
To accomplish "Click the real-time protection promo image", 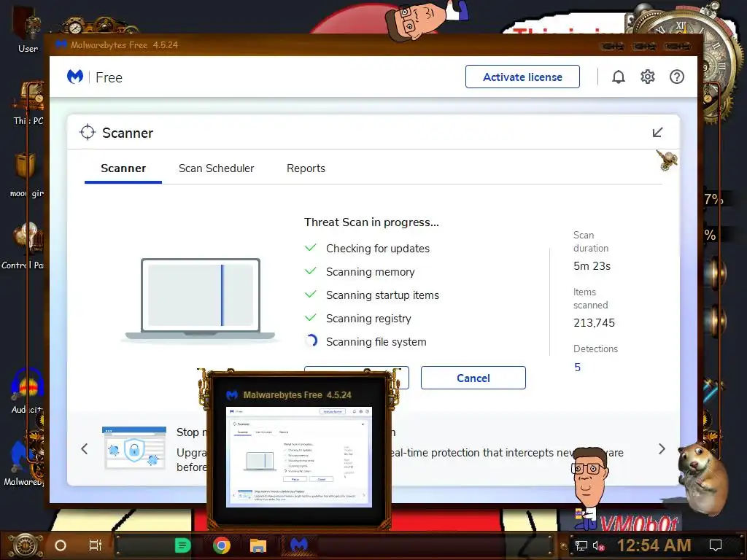I will click(134, 448).
